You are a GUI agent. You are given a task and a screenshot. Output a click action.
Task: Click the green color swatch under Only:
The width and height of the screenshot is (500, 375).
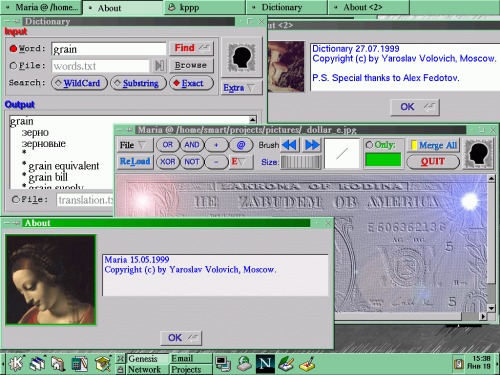[383, 160]
